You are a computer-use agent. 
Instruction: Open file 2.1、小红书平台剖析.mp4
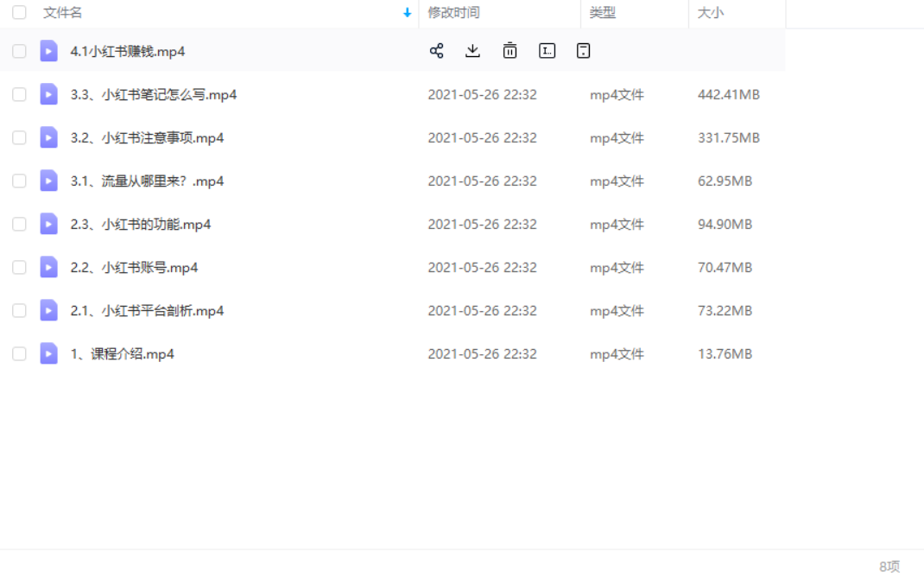pyautogui.click(x=147, y=310)
